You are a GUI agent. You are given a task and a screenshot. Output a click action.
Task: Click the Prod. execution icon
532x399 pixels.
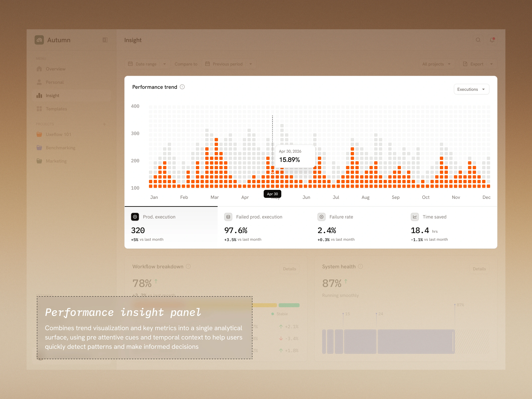(x=135, y=217)
